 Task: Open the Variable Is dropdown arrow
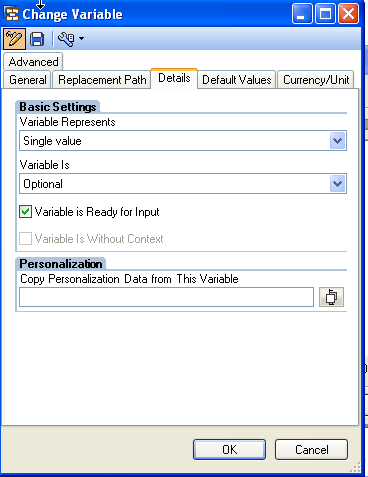pos(338,184)
